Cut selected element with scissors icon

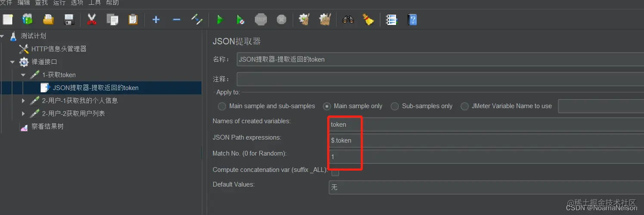coord(92,19)
